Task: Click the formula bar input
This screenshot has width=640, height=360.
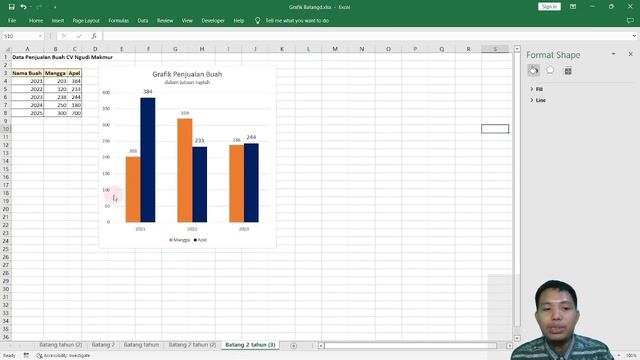Action: coord(366,36)
